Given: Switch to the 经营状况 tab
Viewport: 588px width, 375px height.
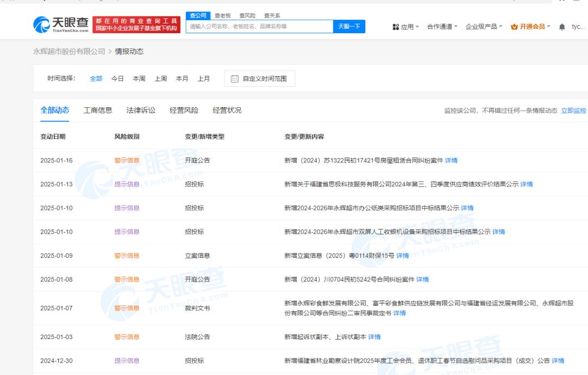Looking at the screenshot, I should tap(227, 110).
